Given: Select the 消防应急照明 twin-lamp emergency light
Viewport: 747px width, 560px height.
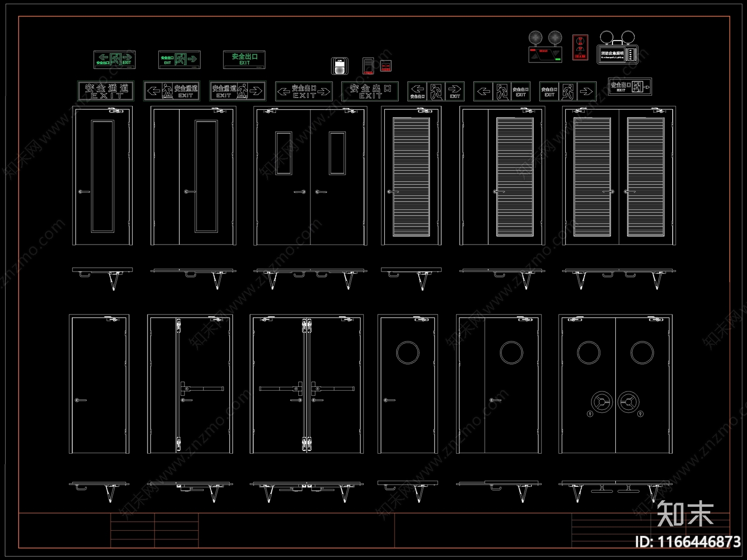Looking at the screenshot, I should [x=617, y=47].
